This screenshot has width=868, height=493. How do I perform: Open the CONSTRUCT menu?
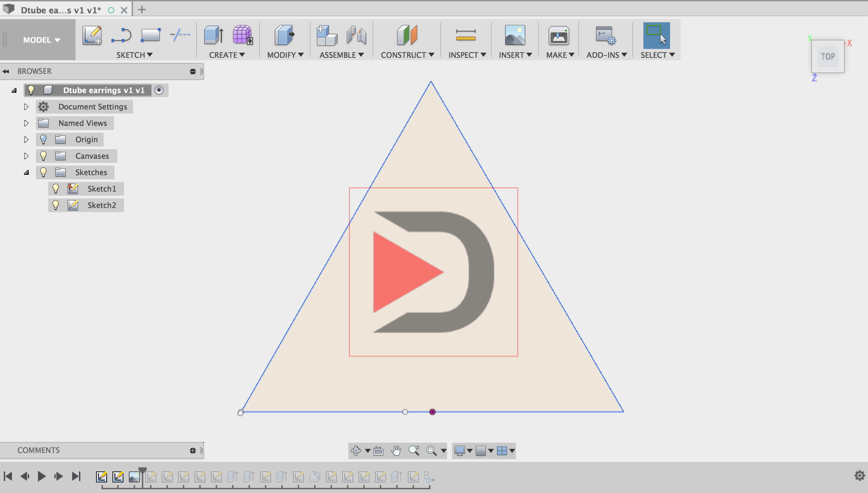tap(408, 55)
